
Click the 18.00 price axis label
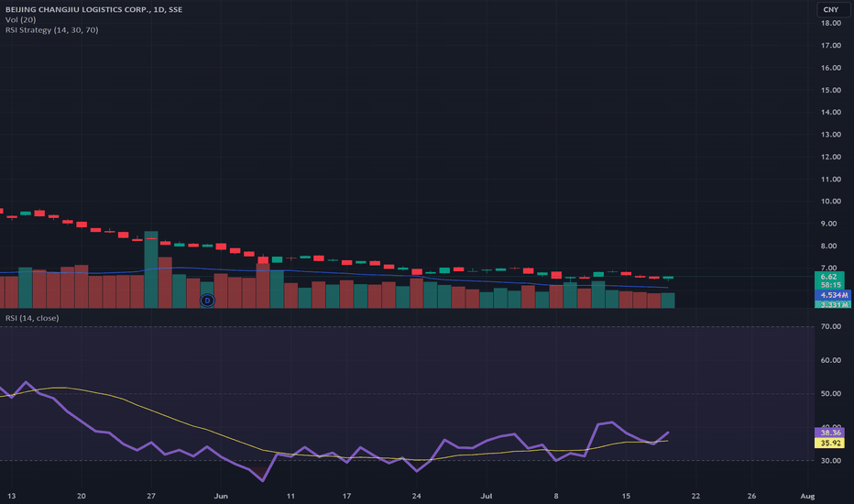pyautogui.click(x=831, y=23)
